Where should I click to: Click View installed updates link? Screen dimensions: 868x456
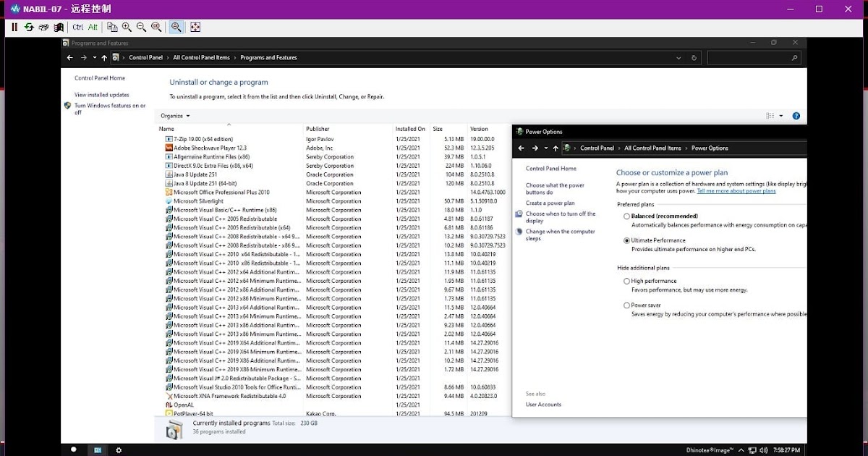[102, 95]
